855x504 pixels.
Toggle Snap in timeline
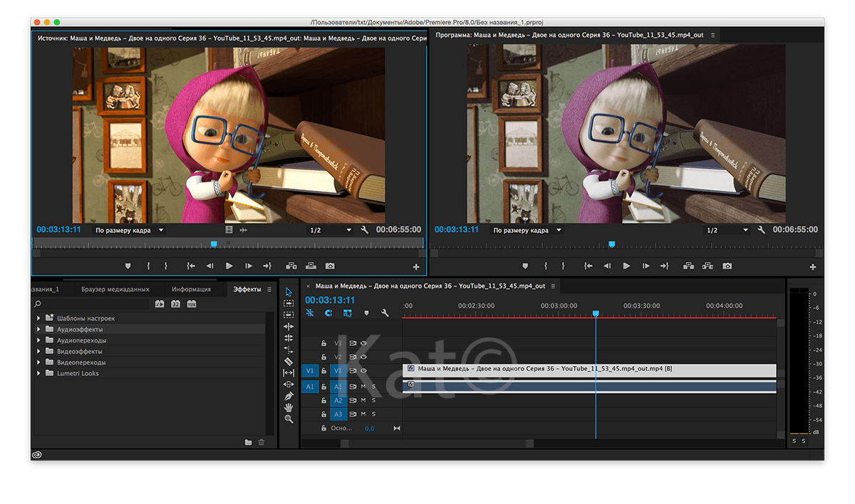click(328, 313)
